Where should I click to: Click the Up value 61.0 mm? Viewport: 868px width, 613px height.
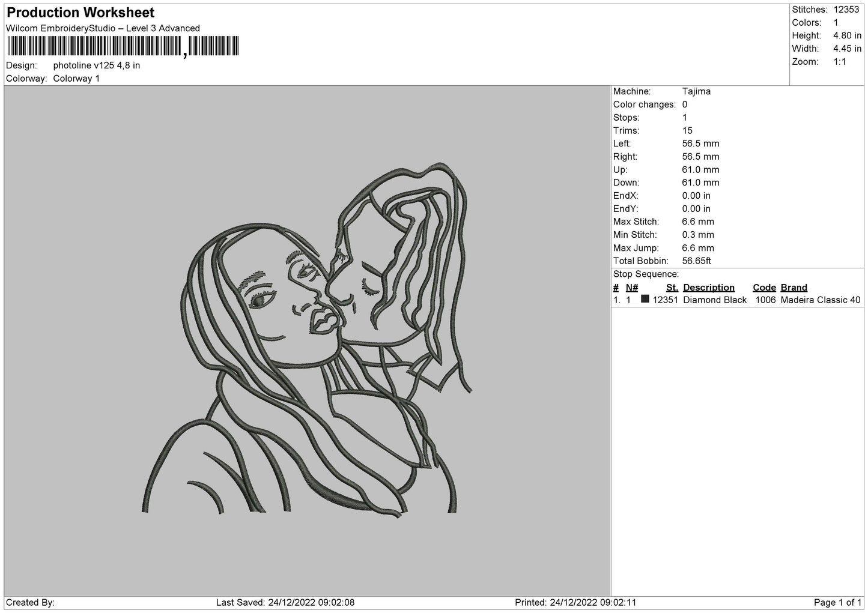tap(700, 170)
